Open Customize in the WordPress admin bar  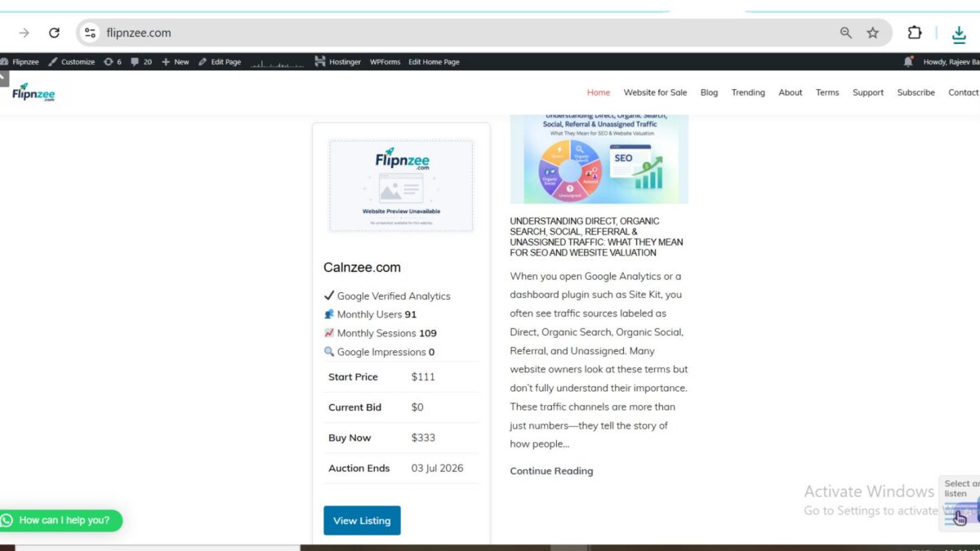[71, 62]
